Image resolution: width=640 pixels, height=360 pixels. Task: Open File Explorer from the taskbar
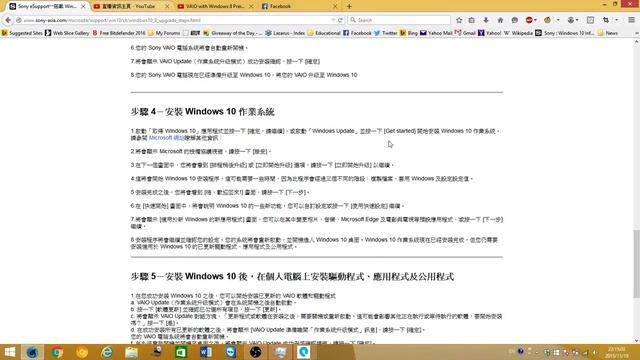(x=131, y=352)
